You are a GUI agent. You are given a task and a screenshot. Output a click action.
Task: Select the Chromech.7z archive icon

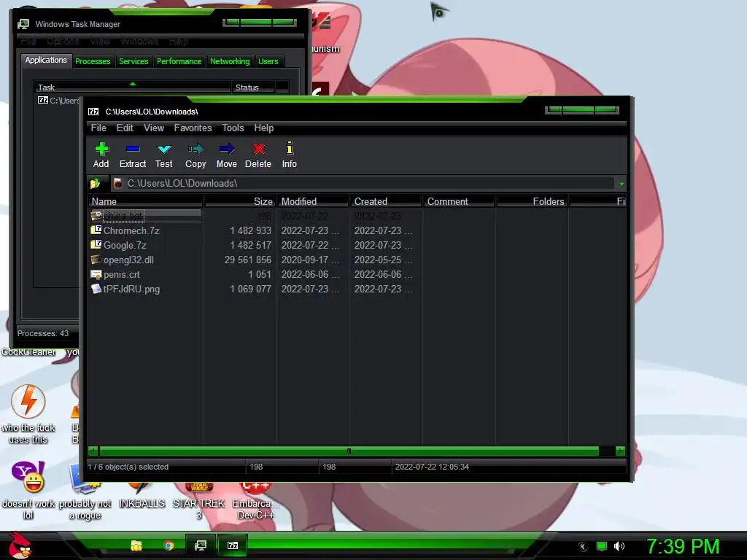96,230
